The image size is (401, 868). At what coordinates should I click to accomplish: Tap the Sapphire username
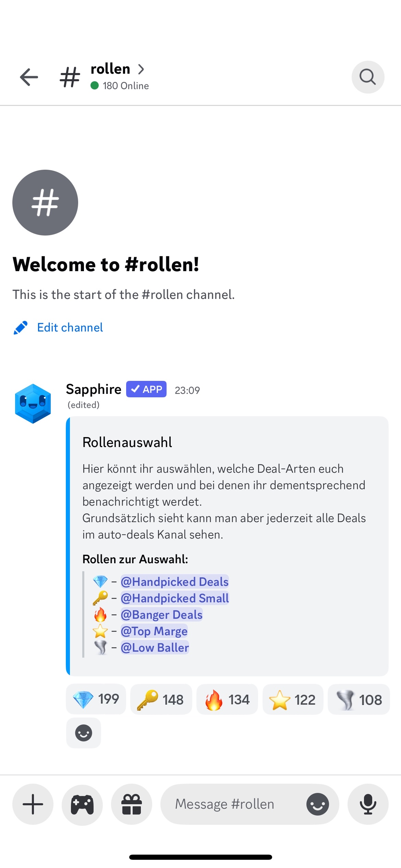click(94, 389)
